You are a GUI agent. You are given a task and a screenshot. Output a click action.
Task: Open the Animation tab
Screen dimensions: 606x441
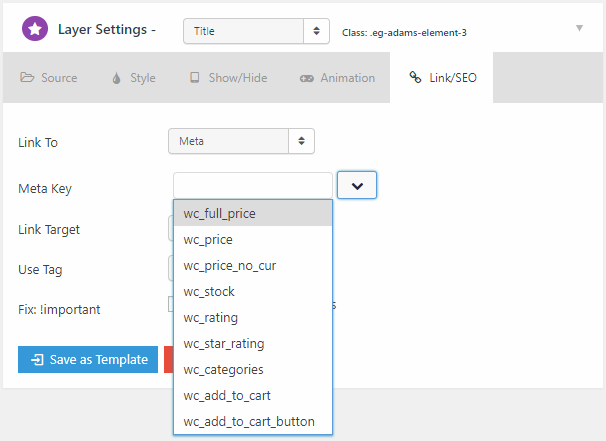(337, 78)
